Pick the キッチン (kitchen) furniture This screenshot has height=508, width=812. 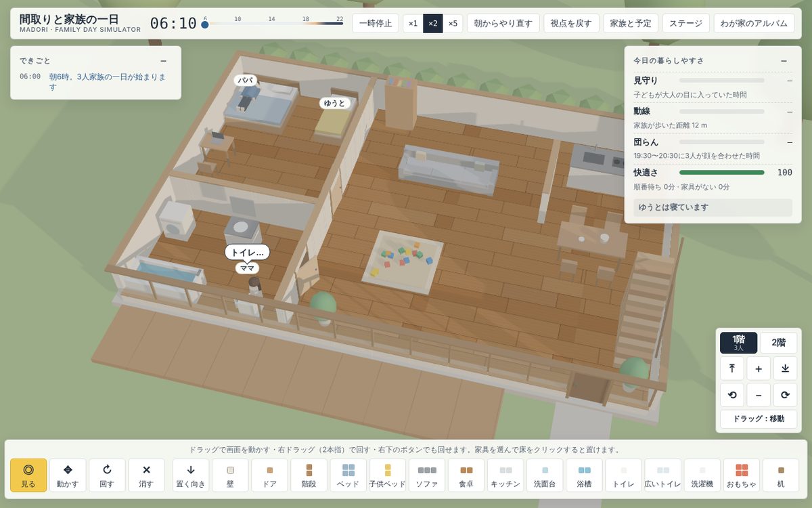click(x=505, y=475)
